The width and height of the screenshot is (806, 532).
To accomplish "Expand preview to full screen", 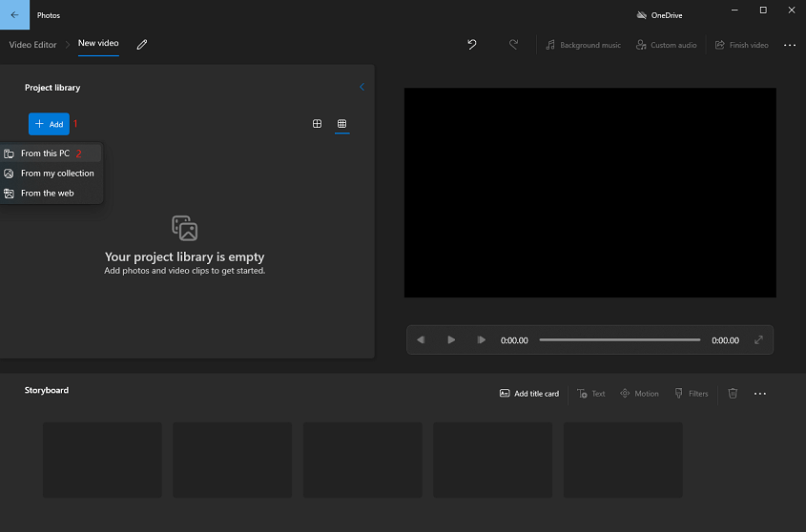I will (758, 339).
